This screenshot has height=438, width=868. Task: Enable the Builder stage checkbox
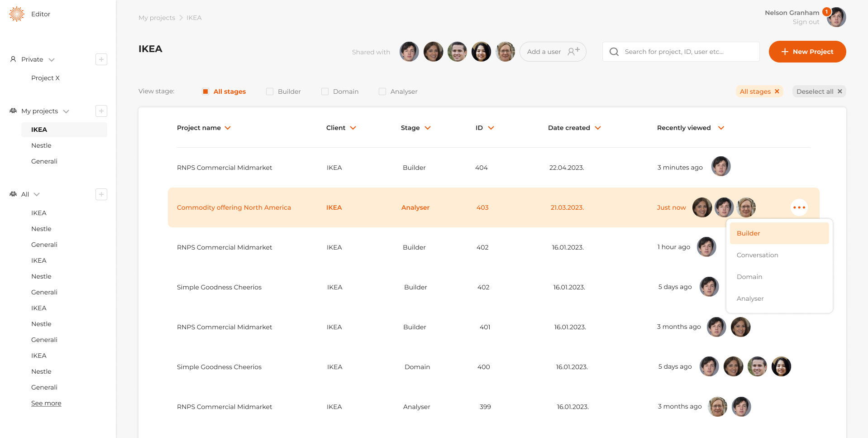[270, 91]
